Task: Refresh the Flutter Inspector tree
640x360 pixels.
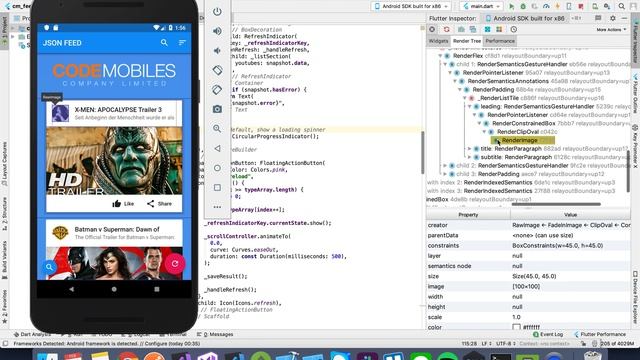Action: click(x=447, y=29)
